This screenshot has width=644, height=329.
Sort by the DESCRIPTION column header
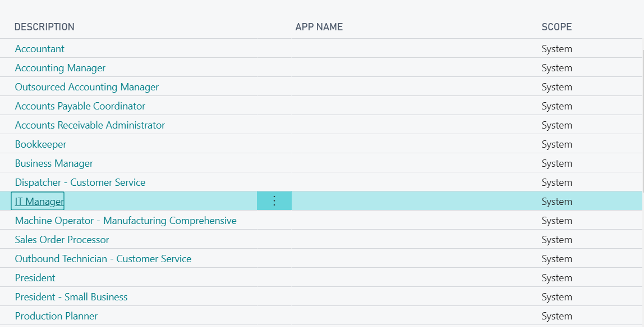[44, 26]
